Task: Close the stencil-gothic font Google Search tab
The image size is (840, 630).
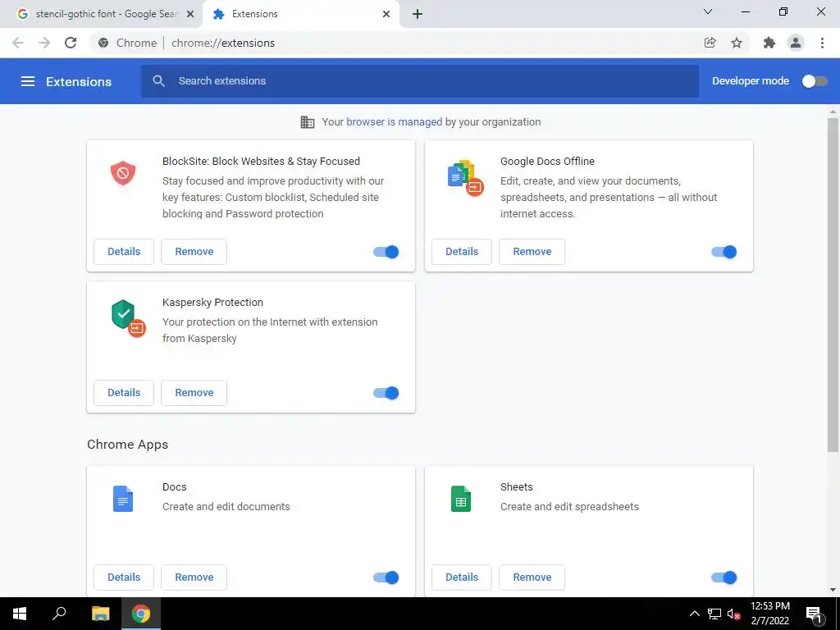Action: (190, 14)
